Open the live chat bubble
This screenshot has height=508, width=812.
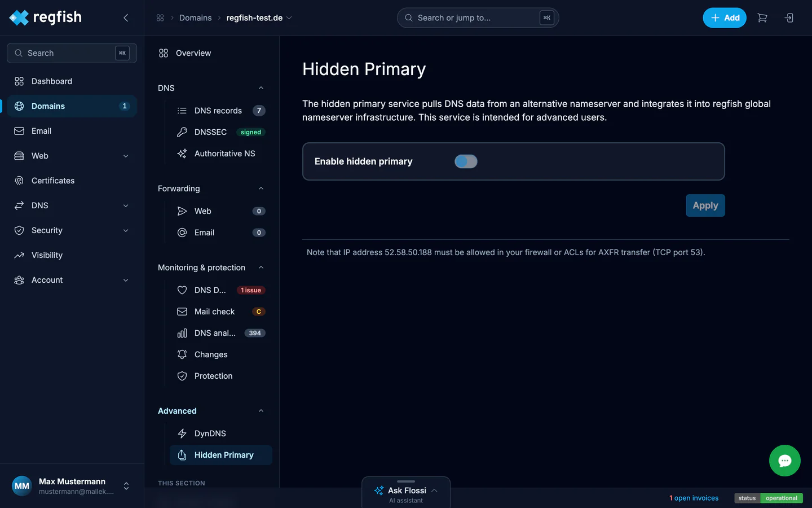(x=785, y=461)
